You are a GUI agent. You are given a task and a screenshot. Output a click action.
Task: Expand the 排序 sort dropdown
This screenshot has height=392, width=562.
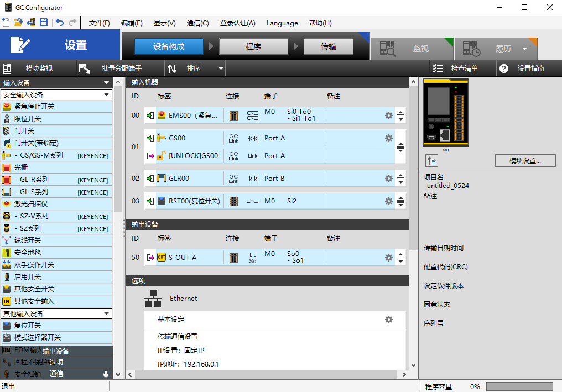click(x=221, y=69)
